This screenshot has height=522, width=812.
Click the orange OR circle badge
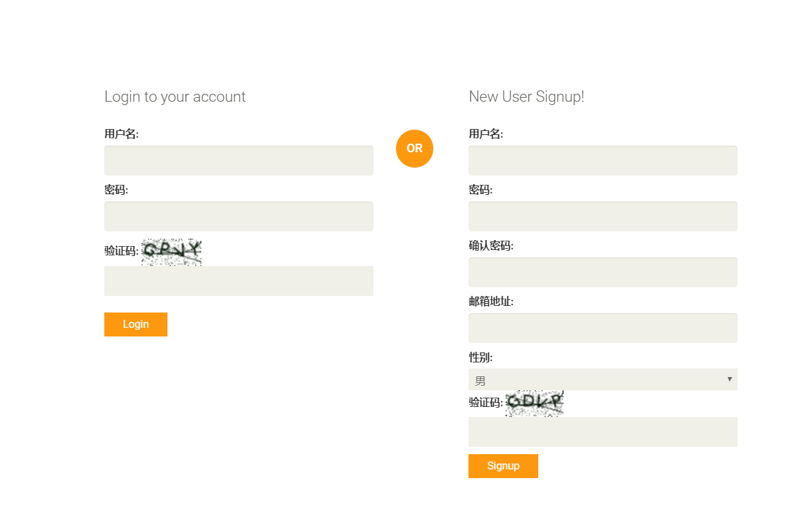414,148
